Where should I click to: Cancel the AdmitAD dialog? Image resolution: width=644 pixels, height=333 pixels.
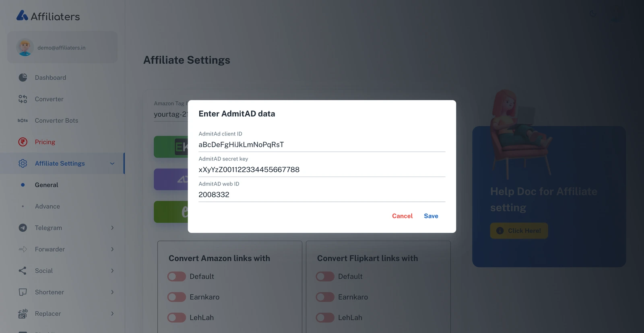click(x=402, y=216)
